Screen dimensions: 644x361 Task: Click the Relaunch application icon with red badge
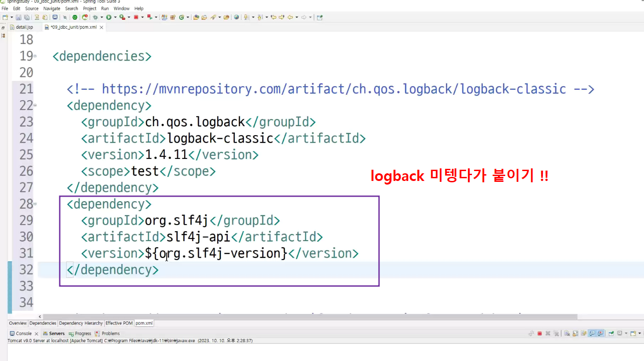click(x=84, y=17)
